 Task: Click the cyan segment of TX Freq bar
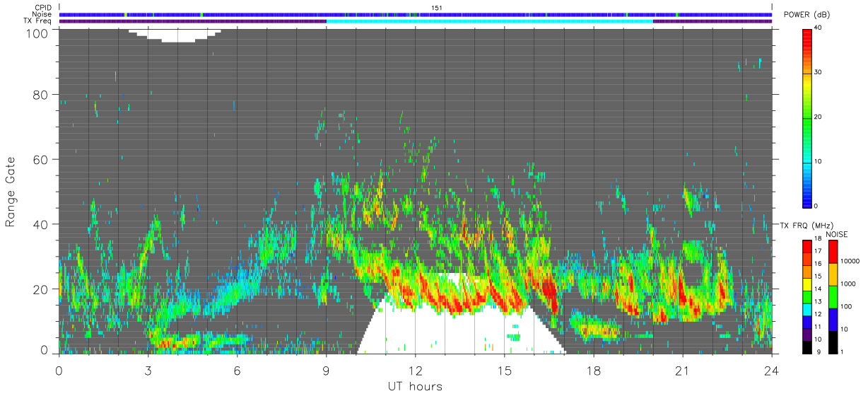489,21
